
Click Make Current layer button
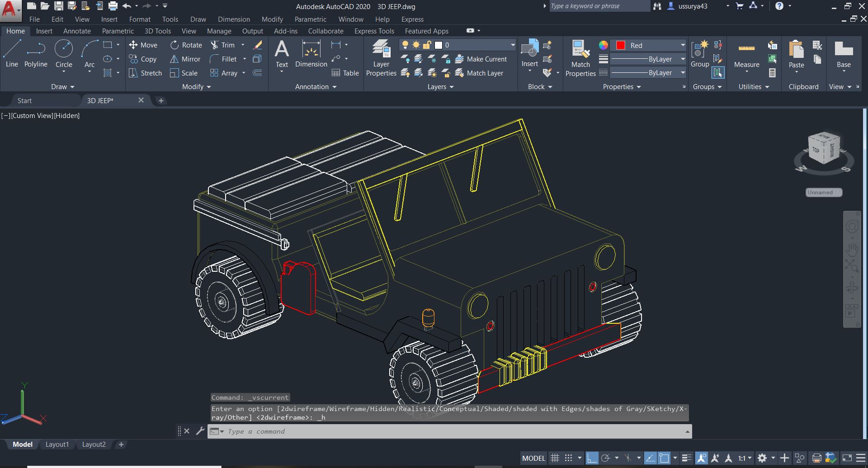click(481, 59)
